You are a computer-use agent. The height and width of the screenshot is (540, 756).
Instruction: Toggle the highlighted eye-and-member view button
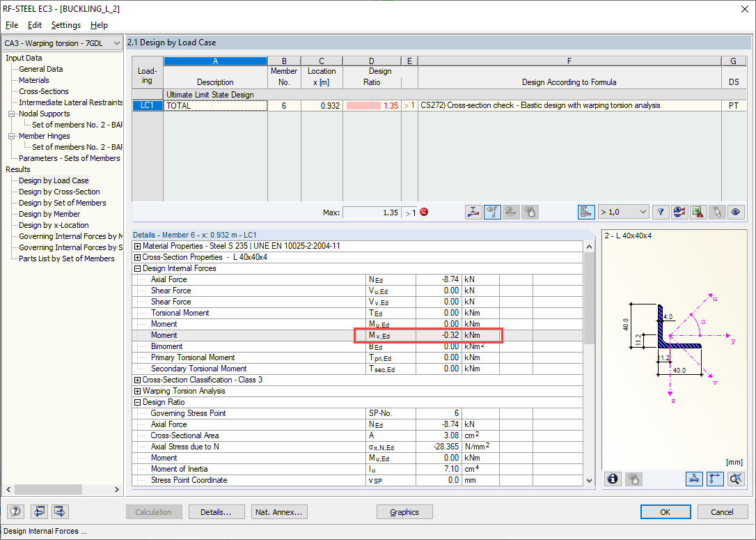(492, 212)
